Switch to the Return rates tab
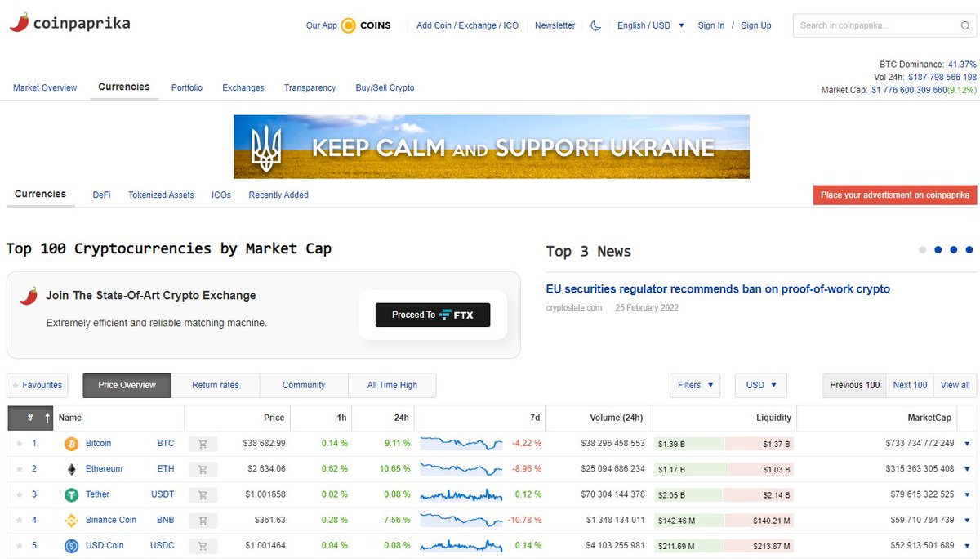 point(216,385)
